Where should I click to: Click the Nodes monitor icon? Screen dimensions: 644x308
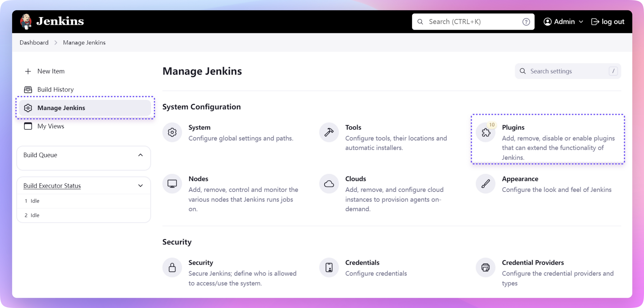click(172, 184)
